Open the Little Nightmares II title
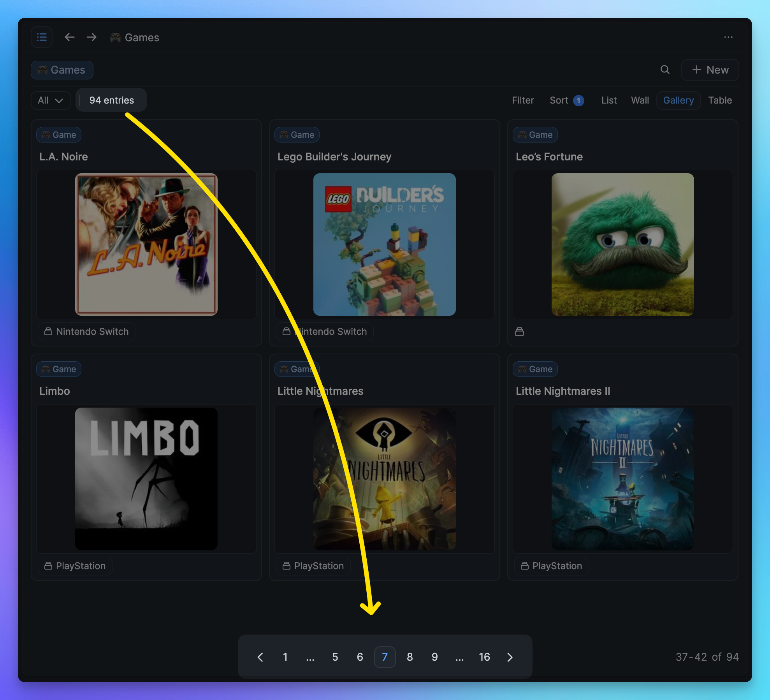 pos(563,391)
